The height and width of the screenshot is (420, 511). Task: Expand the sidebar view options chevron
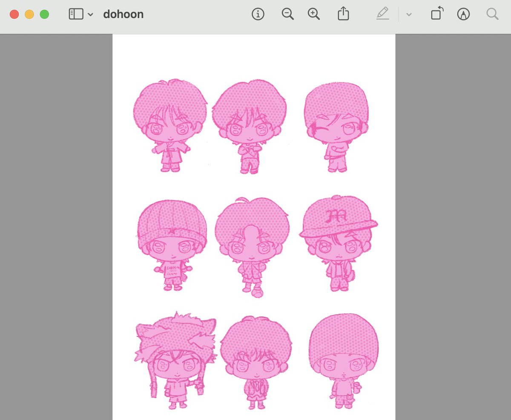pos(90,14)
